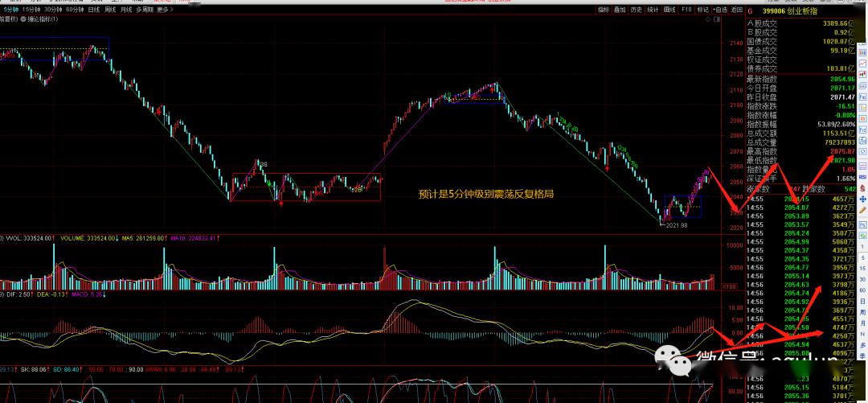Click the pencil drawing tool icon

(862, 210)
